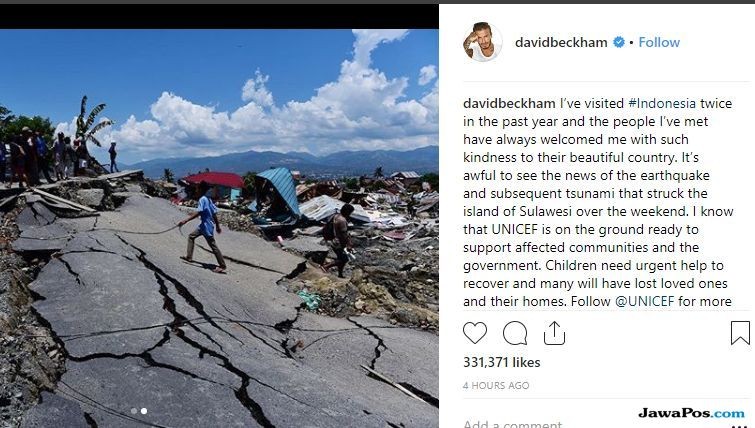This screenshot has height=428, width=755.
Task: Open the davidbeckham username in the post header
Action: pyautogui.click(x=561, y=42)
